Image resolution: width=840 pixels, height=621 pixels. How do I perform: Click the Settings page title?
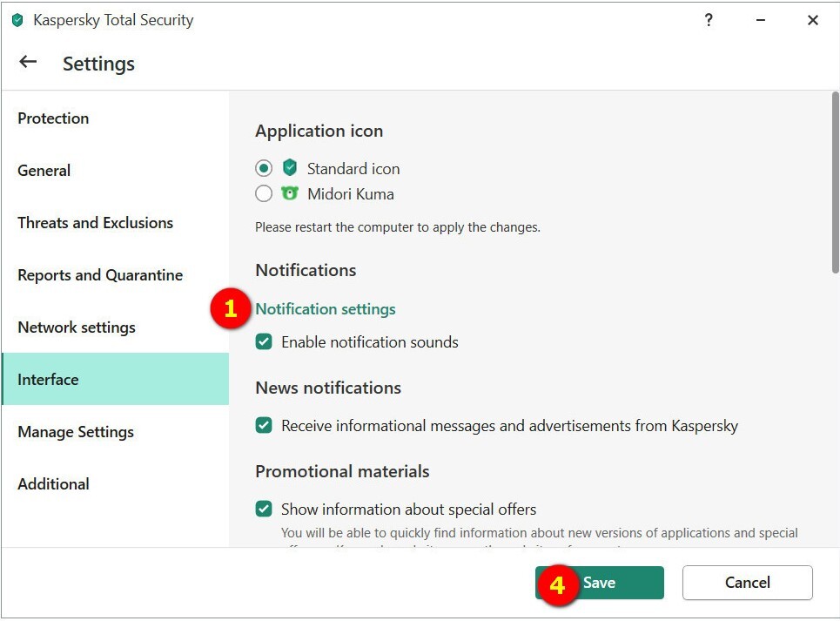(x=98, y=64)
